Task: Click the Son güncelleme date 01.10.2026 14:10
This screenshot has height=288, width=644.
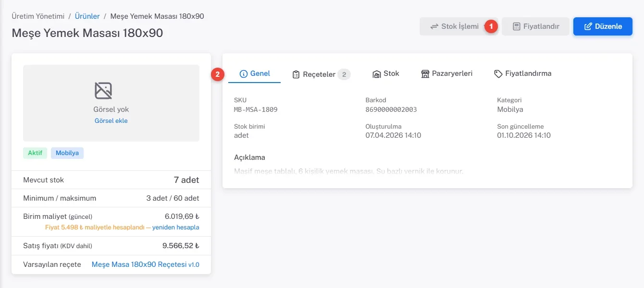Action: pyautogui.click(x=524, y=135)
